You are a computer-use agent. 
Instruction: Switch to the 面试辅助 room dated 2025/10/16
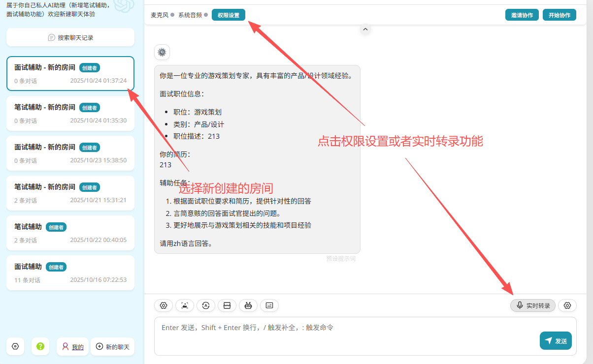point(70,273)
